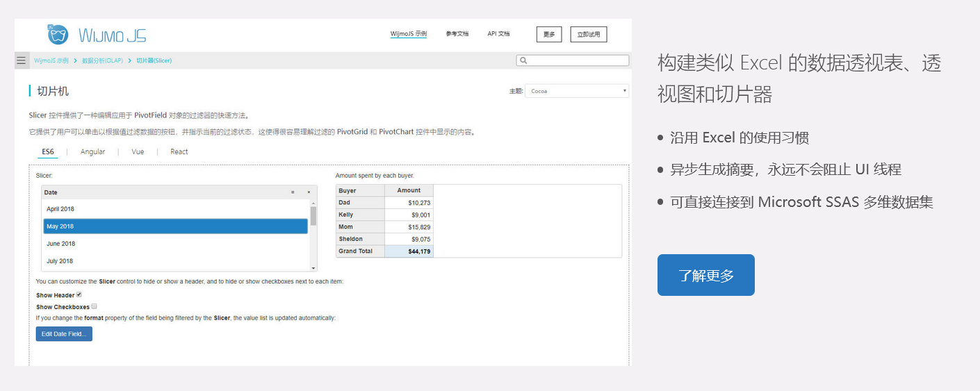
Task: Select the React tab
Action: coord(179,151)
